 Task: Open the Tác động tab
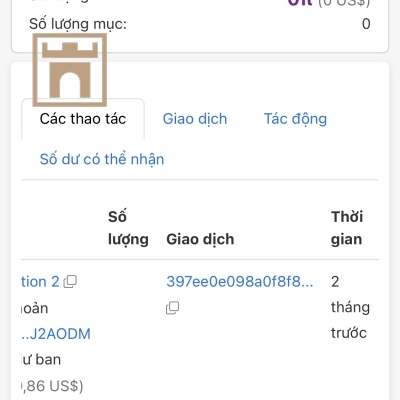coord(295,119)
